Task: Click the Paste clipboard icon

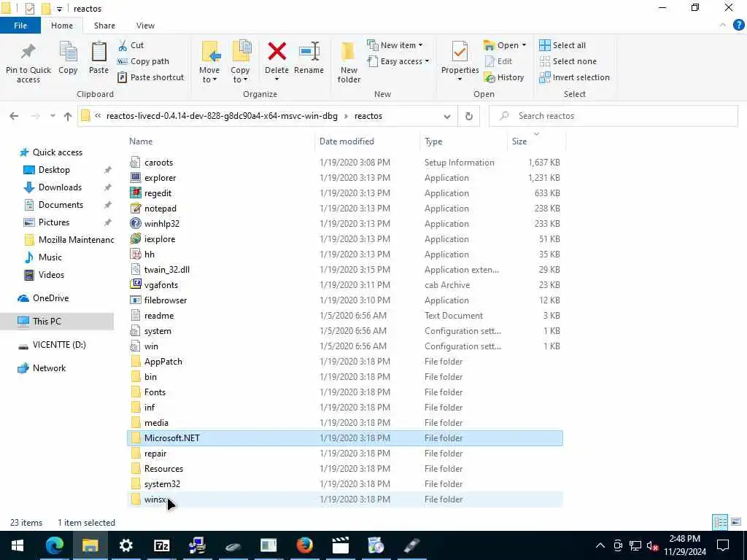Action: pos(98,51)
